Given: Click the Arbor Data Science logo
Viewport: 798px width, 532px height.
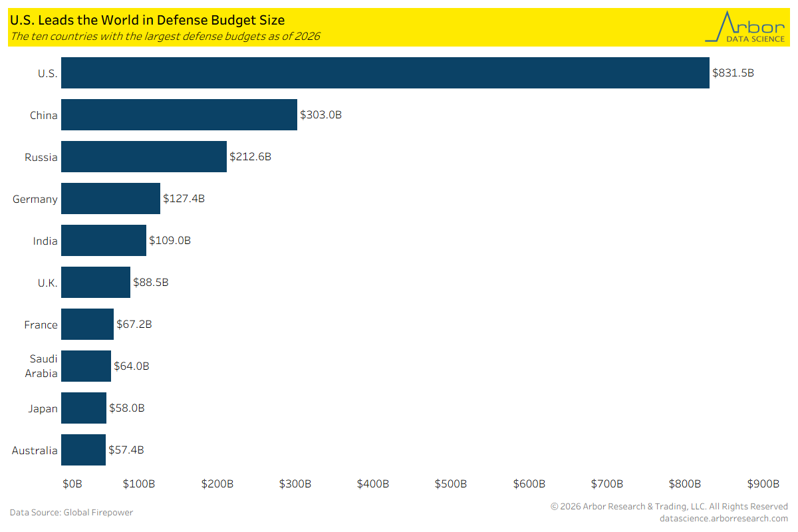Looking at the screenshot, I should (x=745, y=27).
